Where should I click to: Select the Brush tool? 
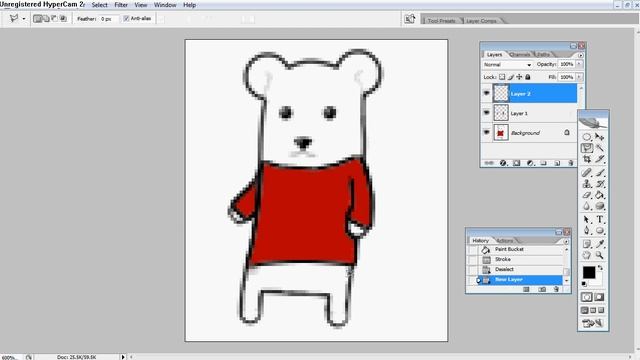pos(599,173)
